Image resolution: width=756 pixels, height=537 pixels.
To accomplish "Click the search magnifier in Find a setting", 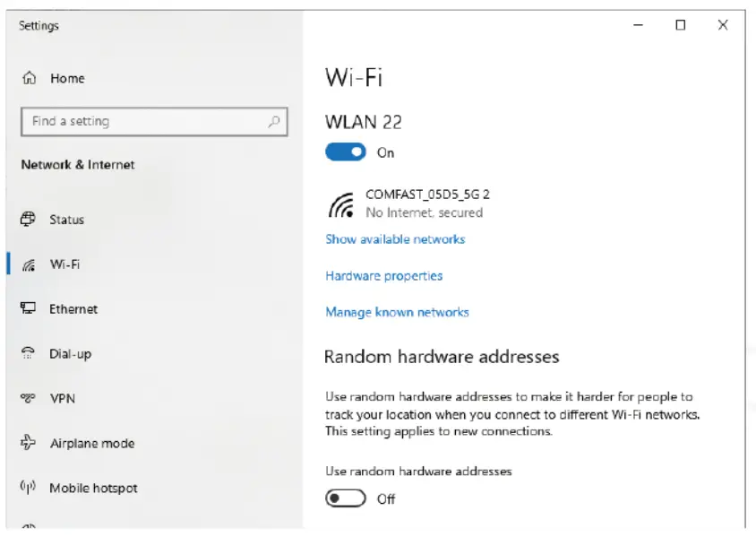I will coord(276,121).
